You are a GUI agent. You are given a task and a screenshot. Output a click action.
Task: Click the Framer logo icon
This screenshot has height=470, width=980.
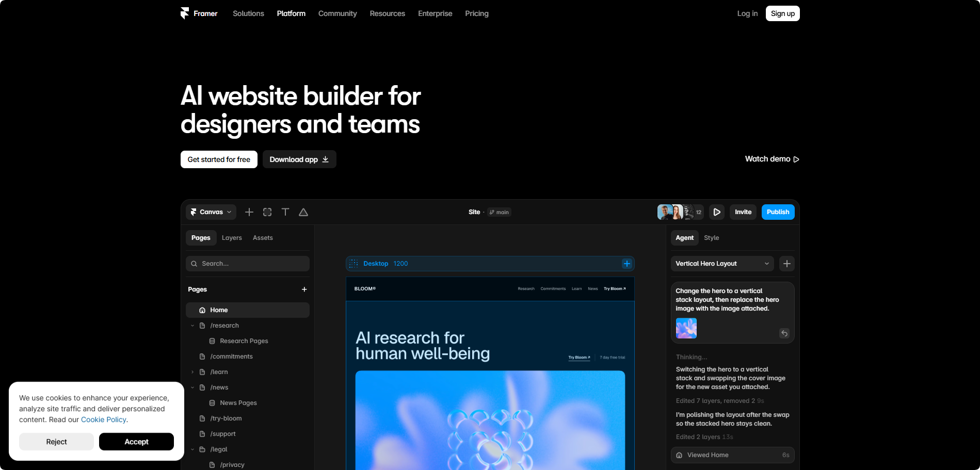coord(185,13)
